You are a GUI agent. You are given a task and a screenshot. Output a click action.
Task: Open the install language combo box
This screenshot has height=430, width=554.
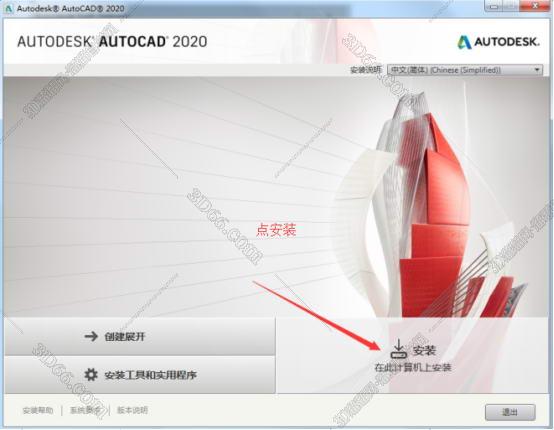tap(464, 70)
